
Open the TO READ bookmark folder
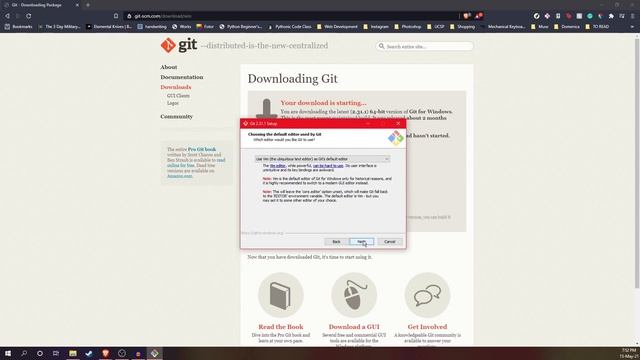tap(597, 27)
